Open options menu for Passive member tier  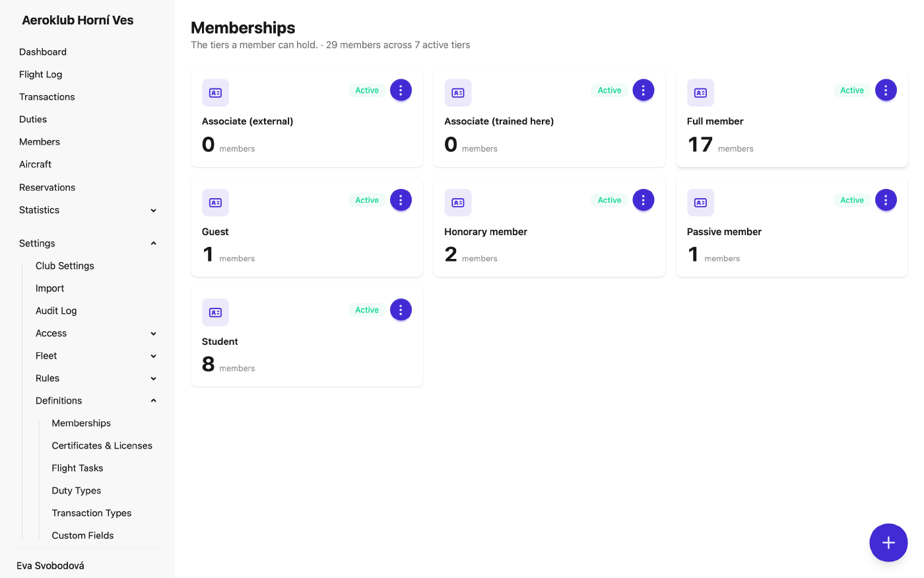click(x=886, y=199)
